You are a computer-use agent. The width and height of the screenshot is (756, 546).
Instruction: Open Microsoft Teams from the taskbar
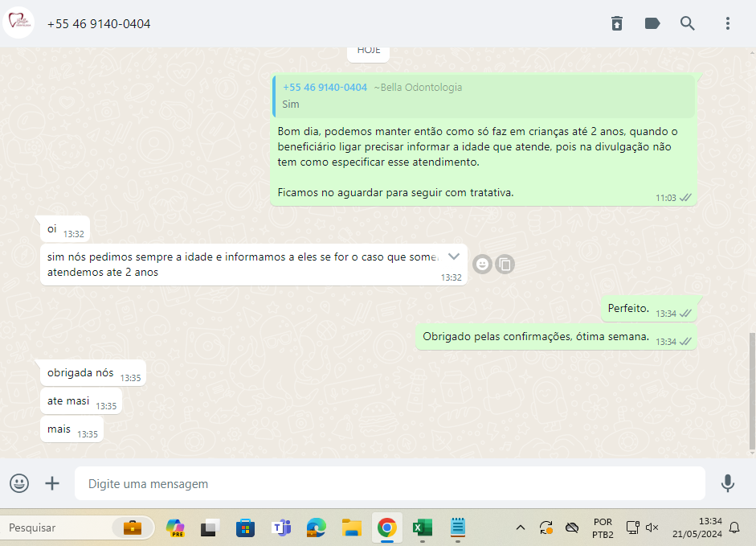point(281,528)
